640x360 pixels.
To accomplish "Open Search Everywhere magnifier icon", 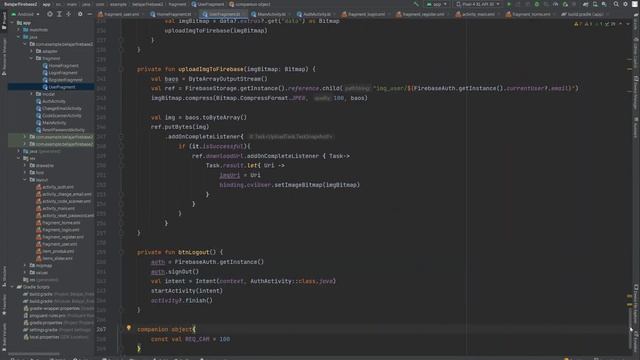I will [616, 4].
